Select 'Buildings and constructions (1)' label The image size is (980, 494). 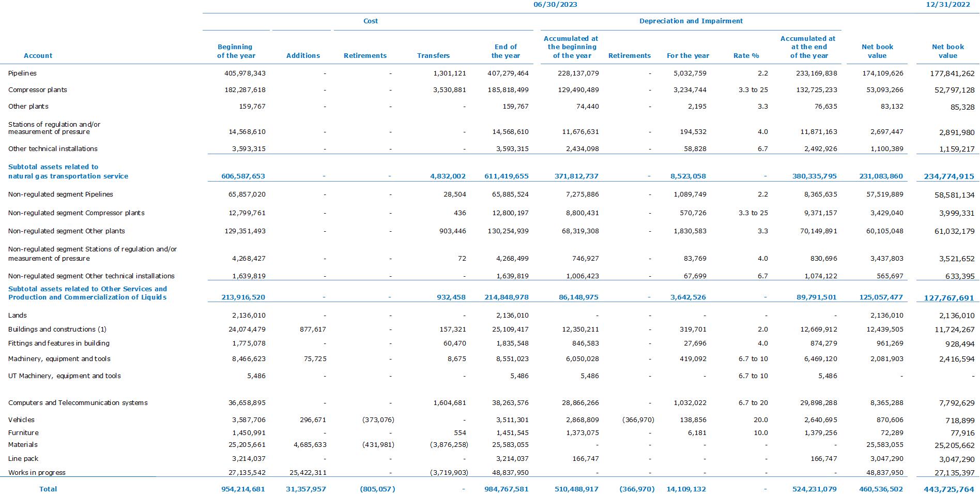(57, 330)
